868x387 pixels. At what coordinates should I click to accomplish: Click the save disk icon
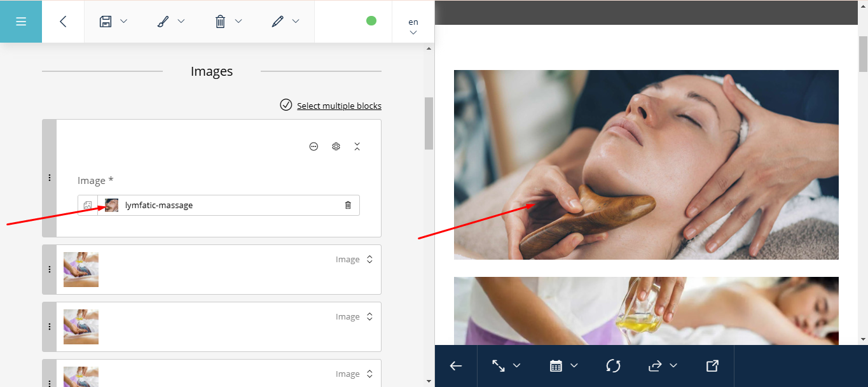pyautogui.click(x=106, y=22)
